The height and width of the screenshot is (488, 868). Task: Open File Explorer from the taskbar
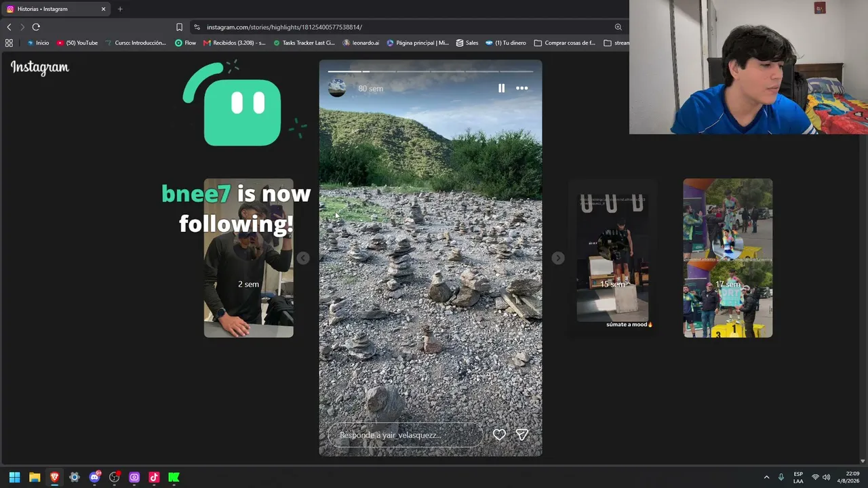pyautogui.click(x=35, y=477)
